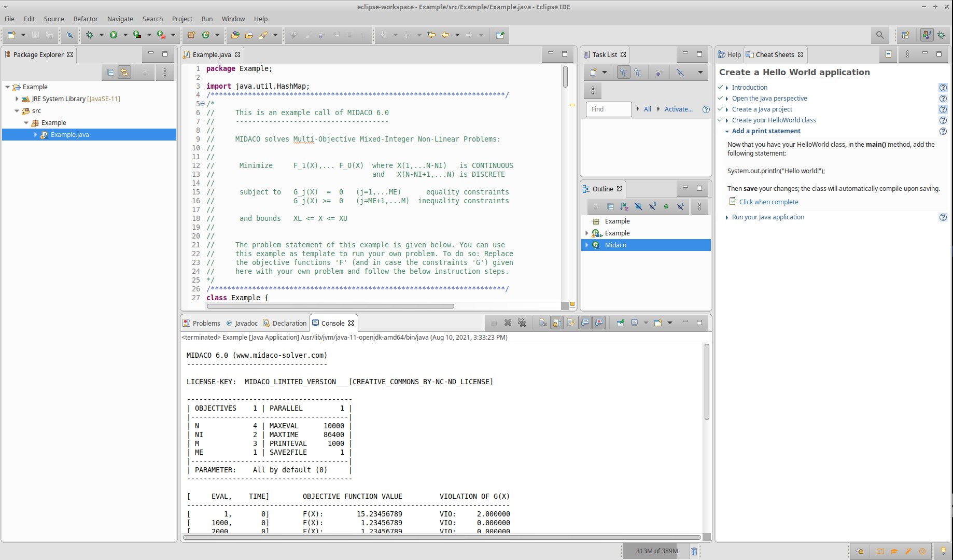
Task: Run garbage collector trash icon
Action: 694,551
